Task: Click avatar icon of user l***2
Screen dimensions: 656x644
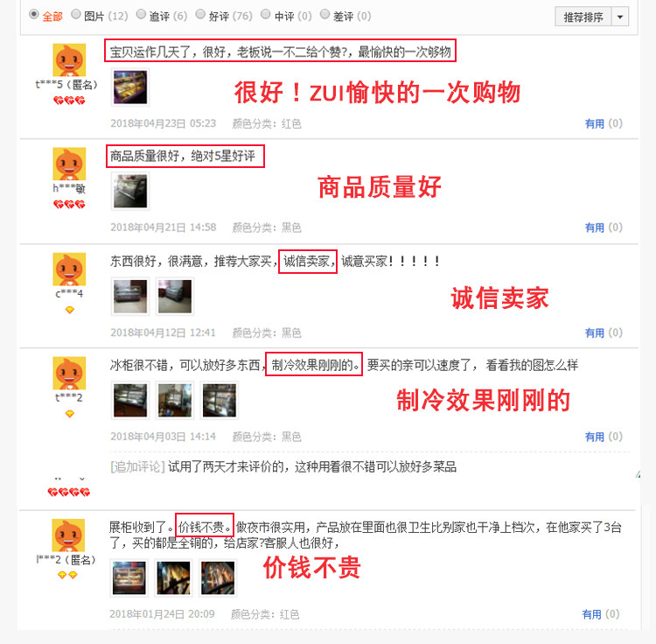Action: point(68,535)
